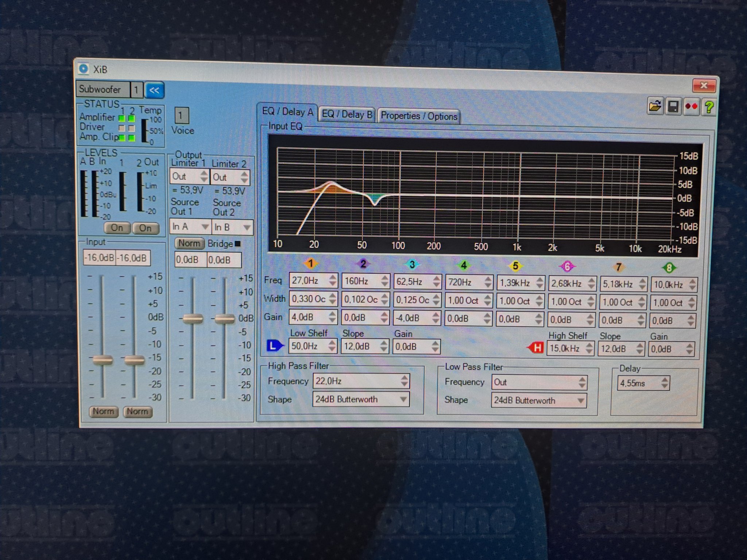The width and height of the screenshot is (747, 560).
Task: Click the left output 0,0dB value field
Action: pos(191,260)
